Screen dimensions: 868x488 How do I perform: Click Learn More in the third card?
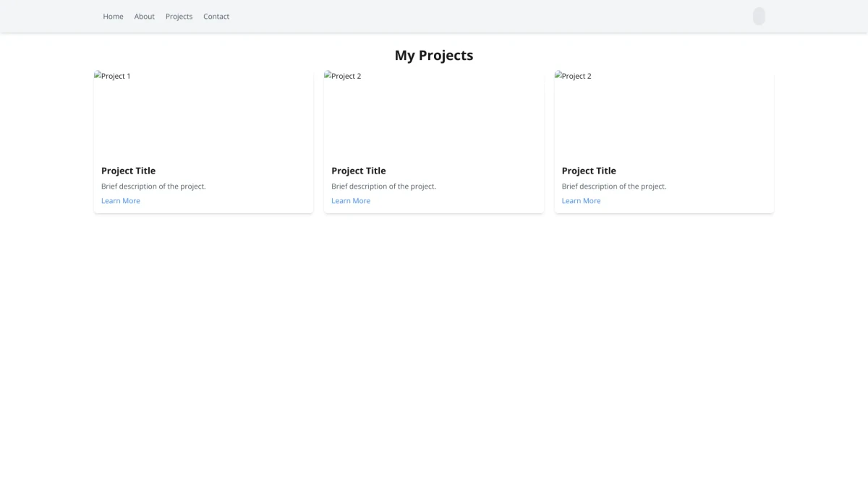click(581, 201)
